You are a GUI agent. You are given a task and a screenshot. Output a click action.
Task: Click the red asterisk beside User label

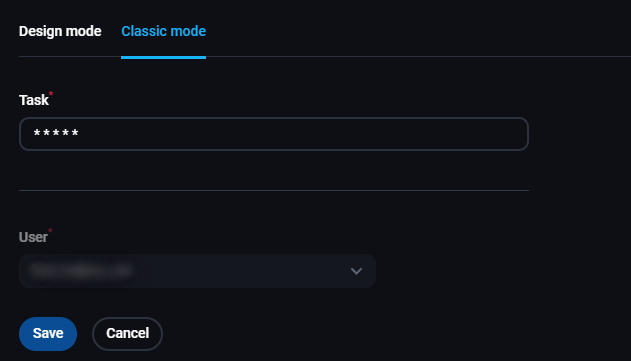click(50, 231)
